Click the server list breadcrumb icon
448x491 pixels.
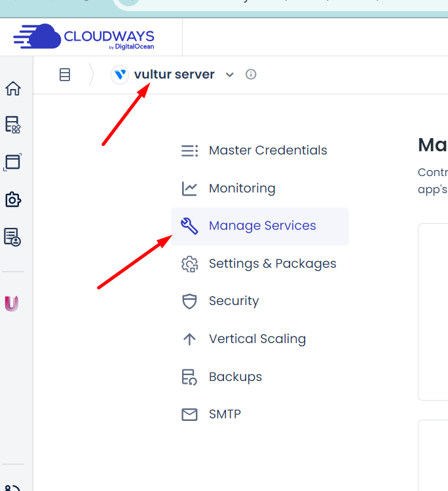[x=65, y=75]
